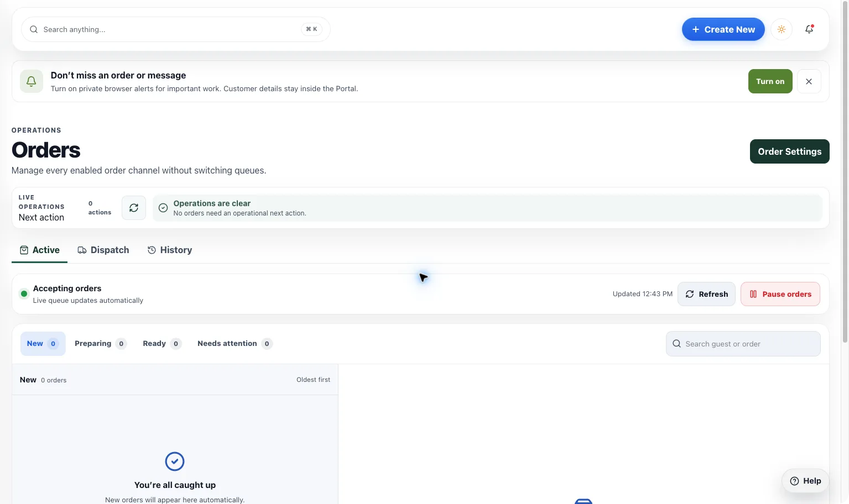Open the History tab
The height and width of the screenshot is (504, 849).
pos(170,250)
